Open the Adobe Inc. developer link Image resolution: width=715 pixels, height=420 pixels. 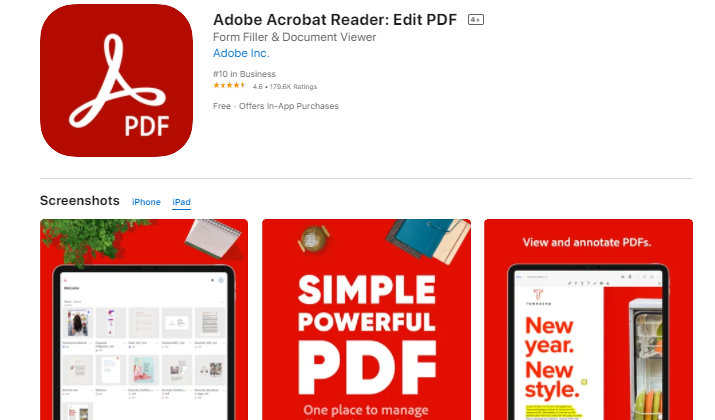coord(241,53)
